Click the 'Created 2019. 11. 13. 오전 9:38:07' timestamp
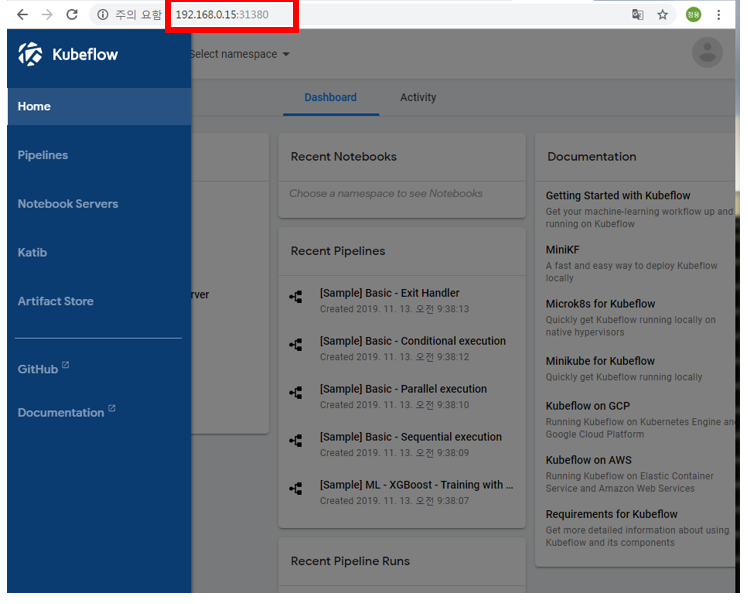 point(395,501)
